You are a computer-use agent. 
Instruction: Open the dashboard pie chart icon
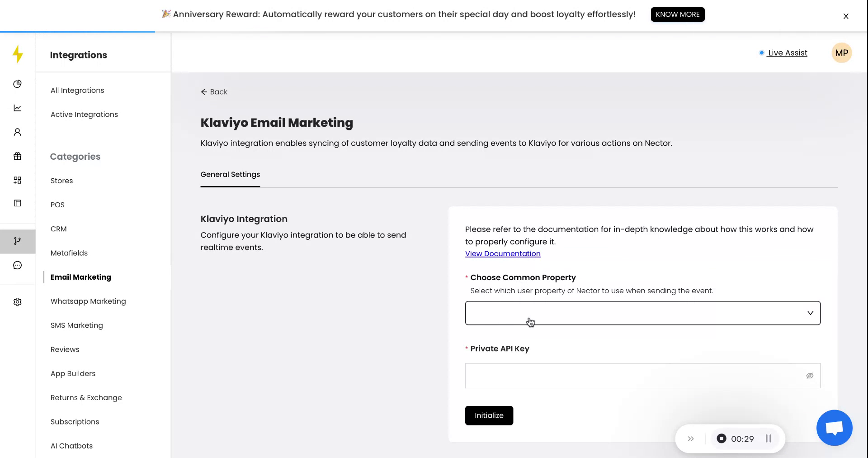pos(18,84)
